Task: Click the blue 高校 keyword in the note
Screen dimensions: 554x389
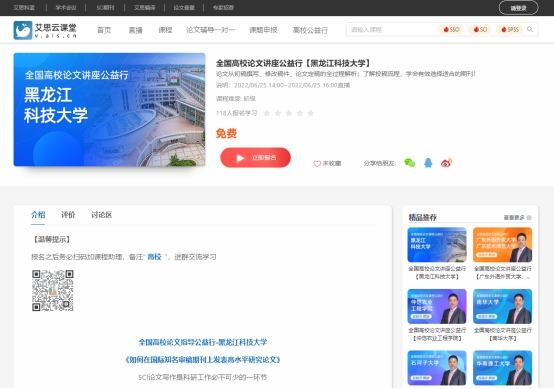Action: point(154,257)
